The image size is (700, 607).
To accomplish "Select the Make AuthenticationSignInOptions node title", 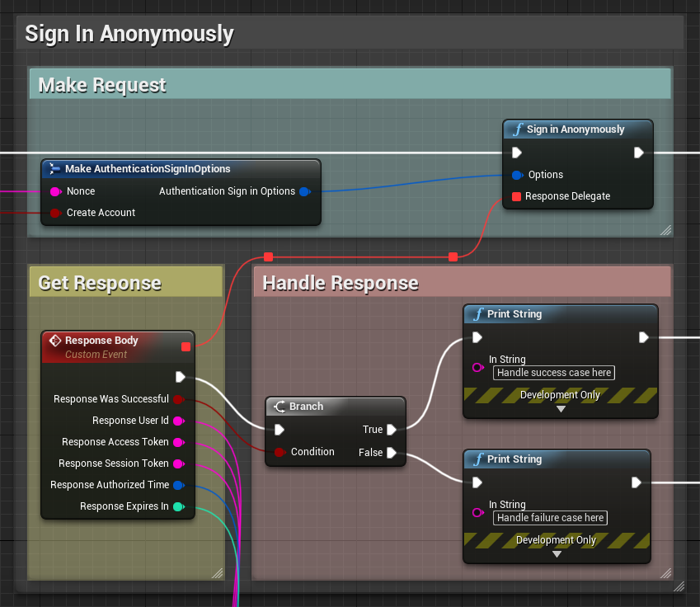I will [x=148, y=168].
